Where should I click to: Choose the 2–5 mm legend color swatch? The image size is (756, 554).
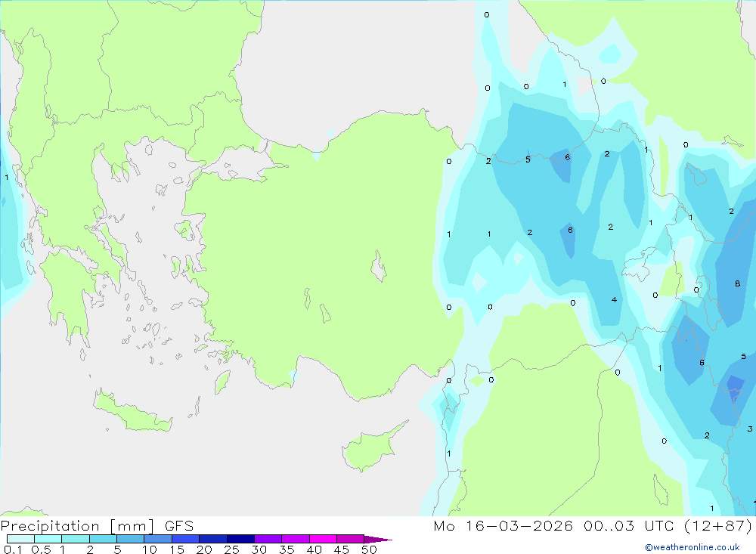(x=103, y=539)
